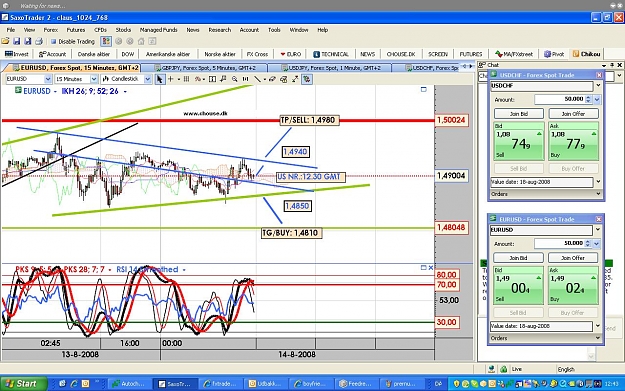The width and height of the screenshot is (625, 391).
Task: Click Join Offer in EURUSD trade ticket
Action: pos(573,258)
